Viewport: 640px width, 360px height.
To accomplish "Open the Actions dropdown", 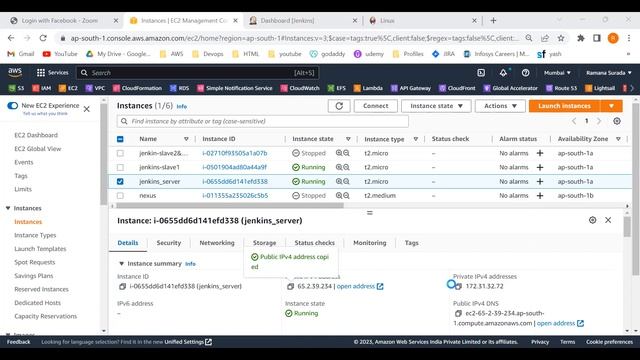I will coord(500,106).
